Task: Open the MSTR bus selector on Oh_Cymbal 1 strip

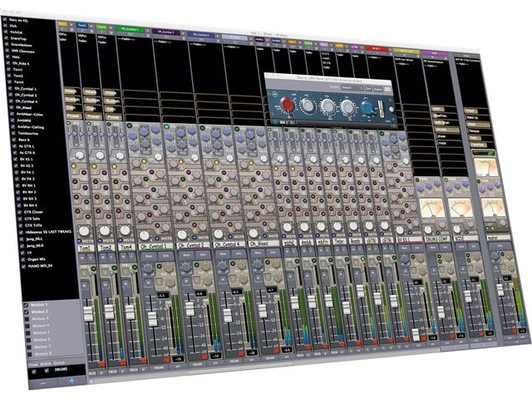Action: point(165,240)
